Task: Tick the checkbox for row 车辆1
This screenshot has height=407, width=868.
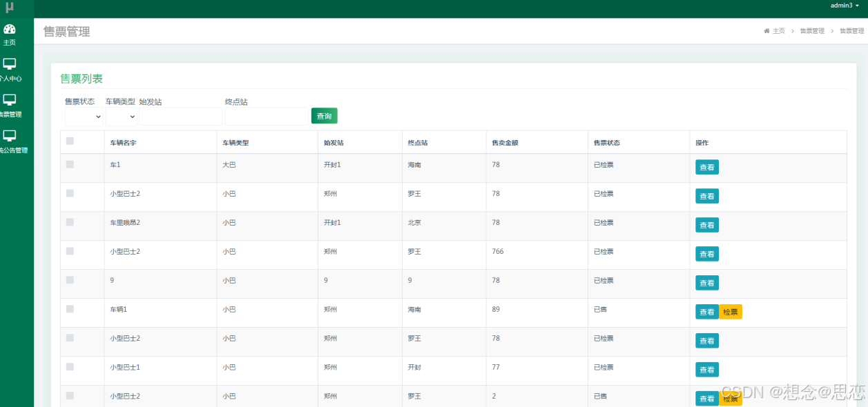Action: point(70,309)
